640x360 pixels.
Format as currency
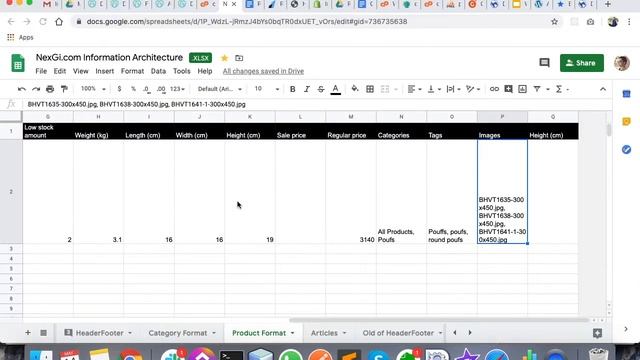click(x=119, y=89)
